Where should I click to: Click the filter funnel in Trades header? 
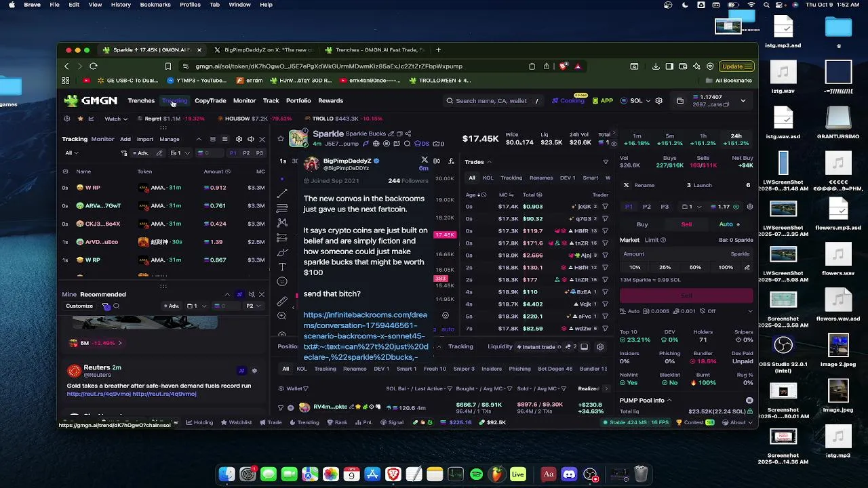click(x=606, y=162)
